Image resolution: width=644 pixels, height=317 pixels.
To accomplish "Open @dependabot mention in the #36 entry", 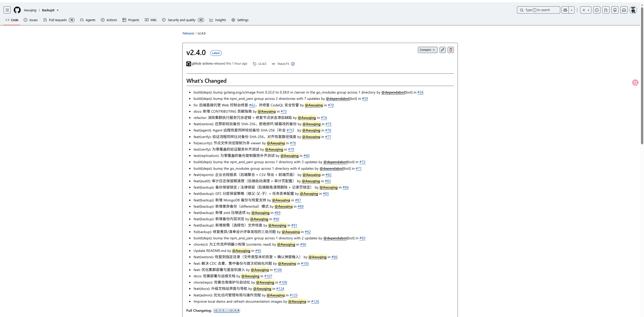I will point(393,92).
